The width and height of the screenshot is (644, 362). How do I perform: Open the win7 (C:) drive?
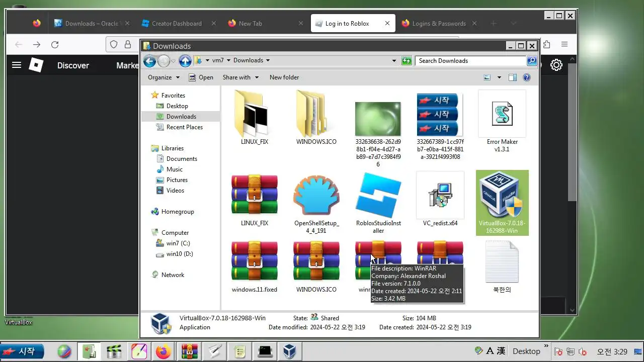tap(173, 243)
